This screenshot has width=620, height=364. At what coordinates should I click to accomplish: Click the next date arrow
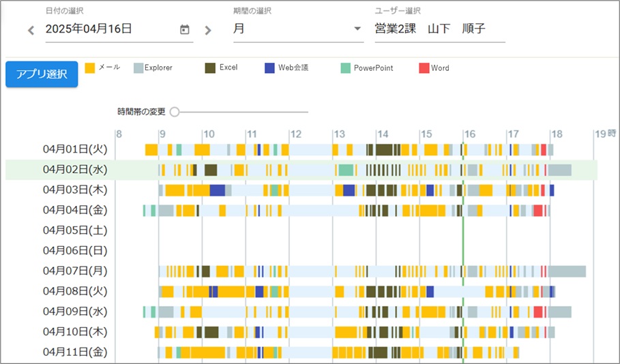coord(208,30)
